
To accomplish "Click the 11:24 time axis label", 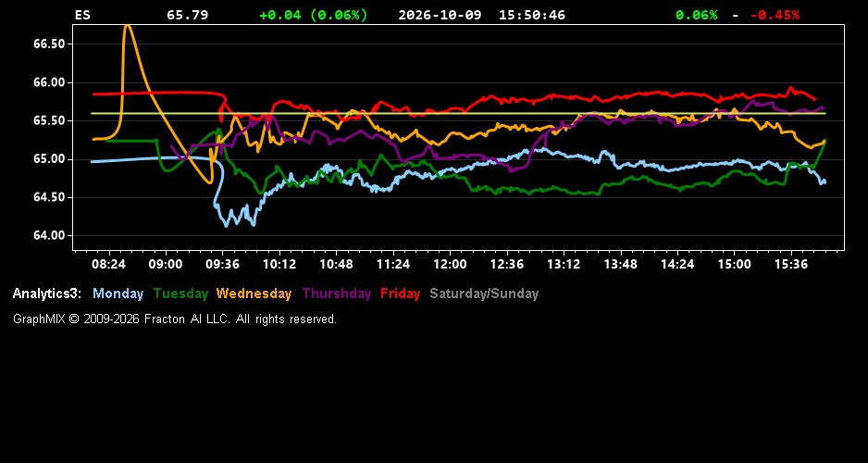I will 393,264.
